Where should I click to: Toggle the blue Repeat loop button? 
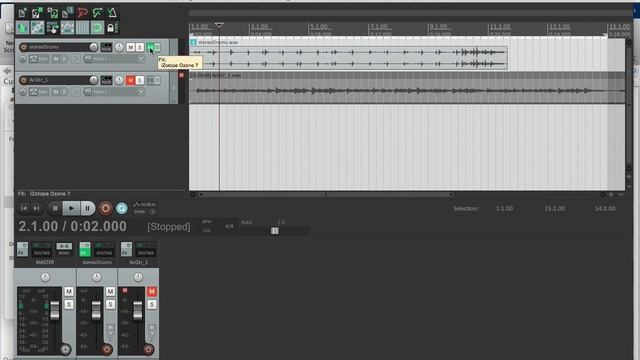[122, 208]
